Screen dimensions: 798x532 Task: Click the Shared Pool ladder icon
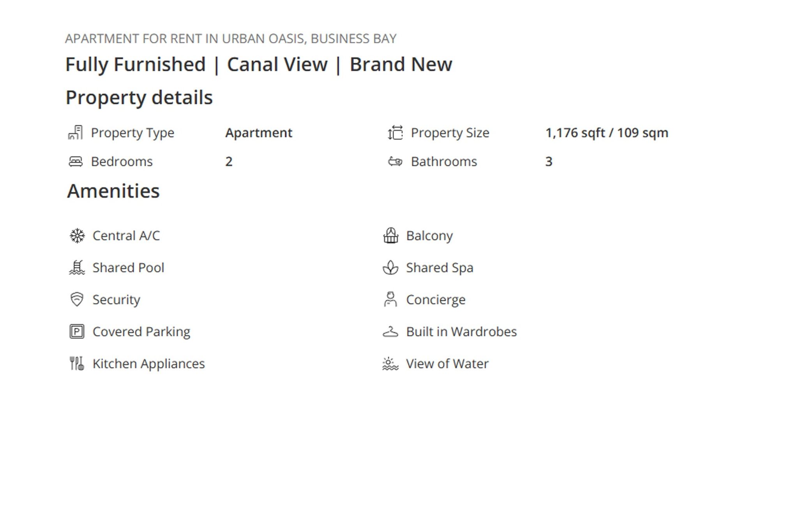[x=77, y=268]
